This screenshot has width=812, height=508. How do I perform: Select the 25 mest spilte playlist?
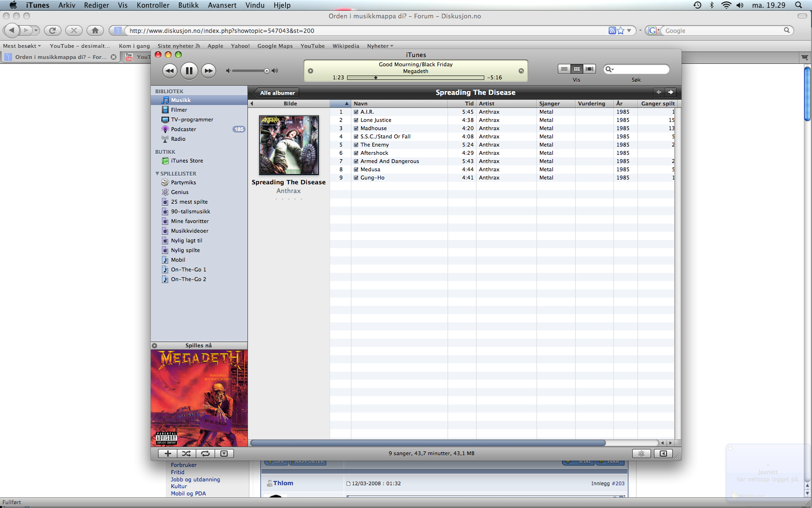tap(199, 202)
